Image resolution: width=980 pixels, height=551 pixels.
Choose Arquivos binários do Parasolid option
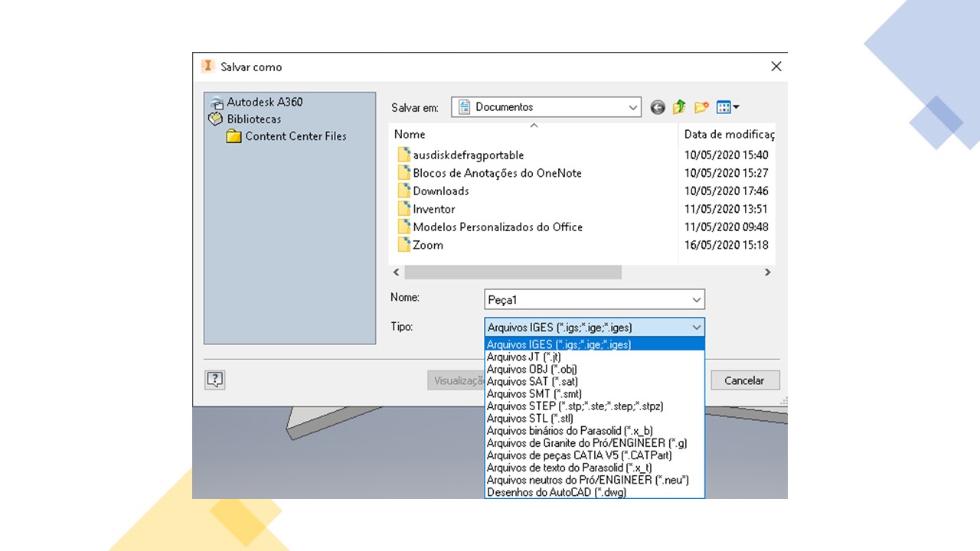[x=594, y=431]
